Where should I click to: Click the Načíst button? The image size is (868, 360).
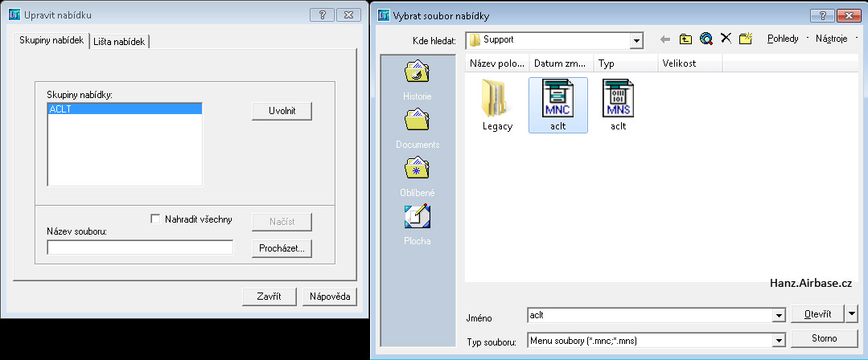282,222
